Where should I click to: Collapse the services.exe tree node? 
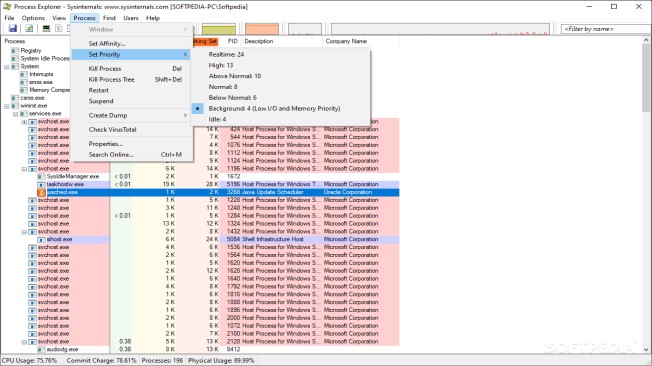(15, 114)
